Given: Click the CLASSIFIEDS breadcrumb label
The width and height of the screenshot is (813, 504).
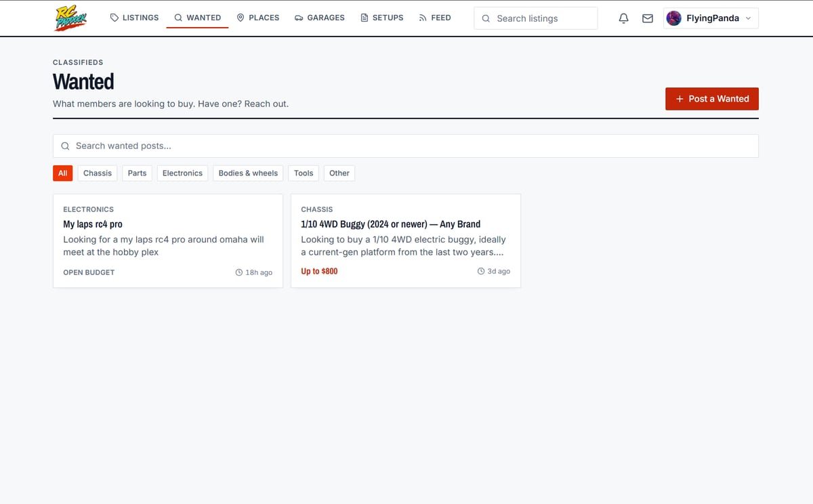Looking at the screenshot, I should tap(78, 62).
